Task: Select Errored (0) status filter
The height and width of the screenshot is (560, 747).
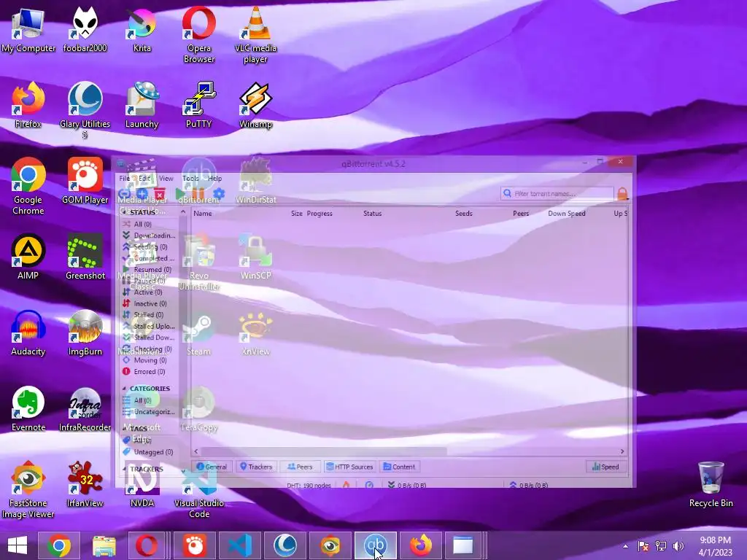Action: 149,371
